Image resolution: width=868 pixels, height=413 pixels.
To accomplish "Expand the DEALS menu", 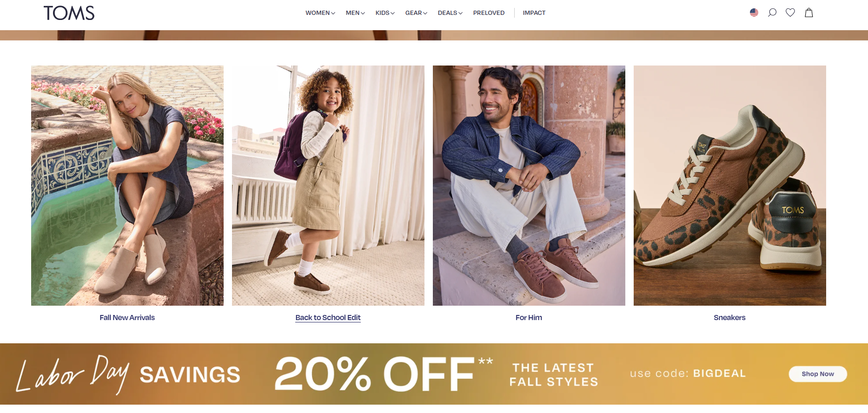I will click(x=450, y=13).
